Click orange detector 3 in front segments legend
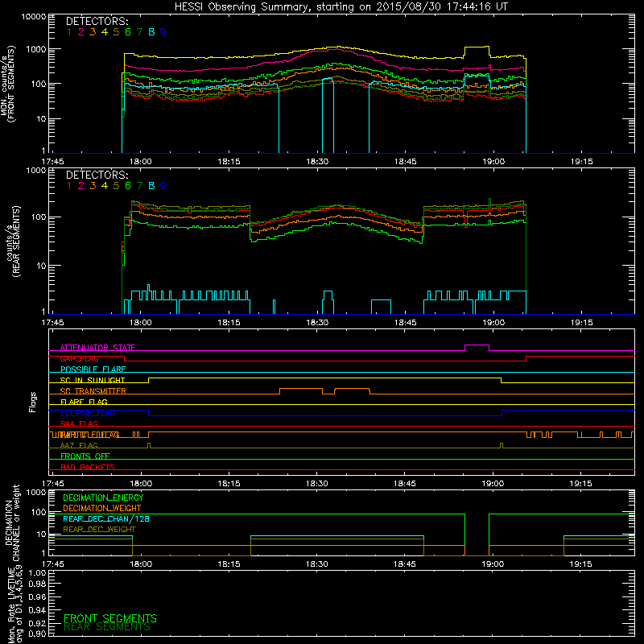The width and height of the screenshot is (644, 644). pyautogui.click(x=93, y=32)
